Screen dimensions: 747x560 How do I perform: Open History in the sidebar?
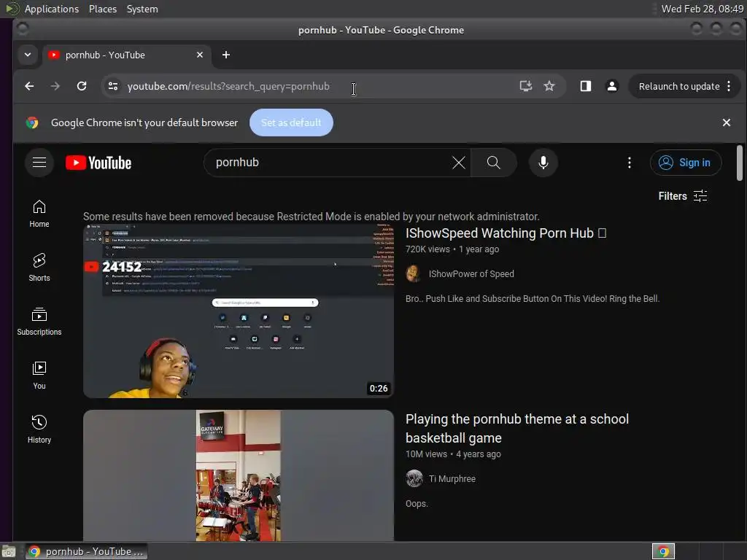pos(39,429)
